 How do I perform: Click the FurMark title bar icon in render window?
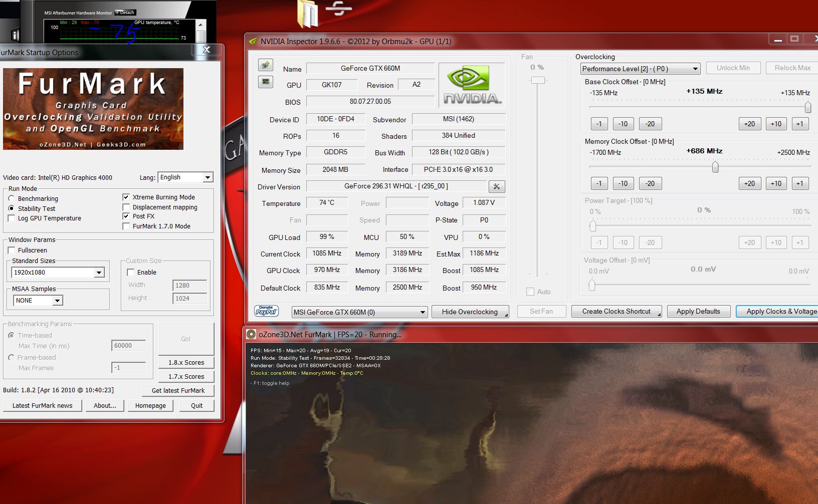[251, 334]
